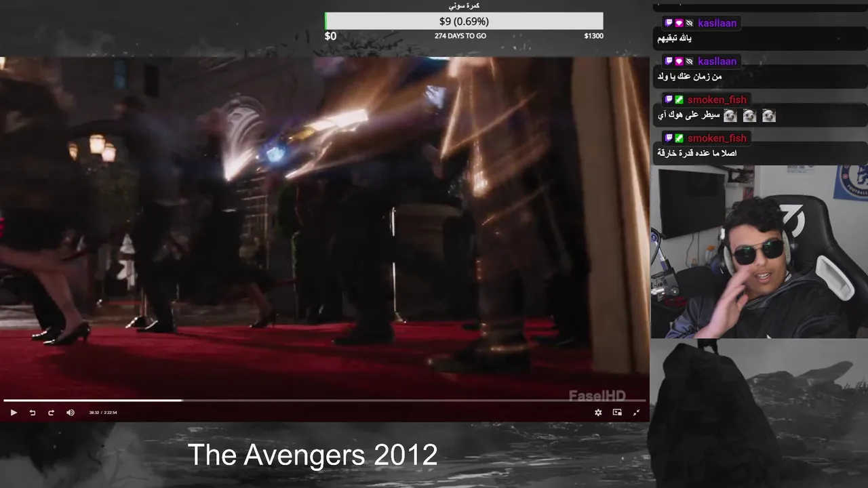Click the Twitch badge beside first smoken_fish
This screenshot has width=868, height=488.
click(669, 100)
